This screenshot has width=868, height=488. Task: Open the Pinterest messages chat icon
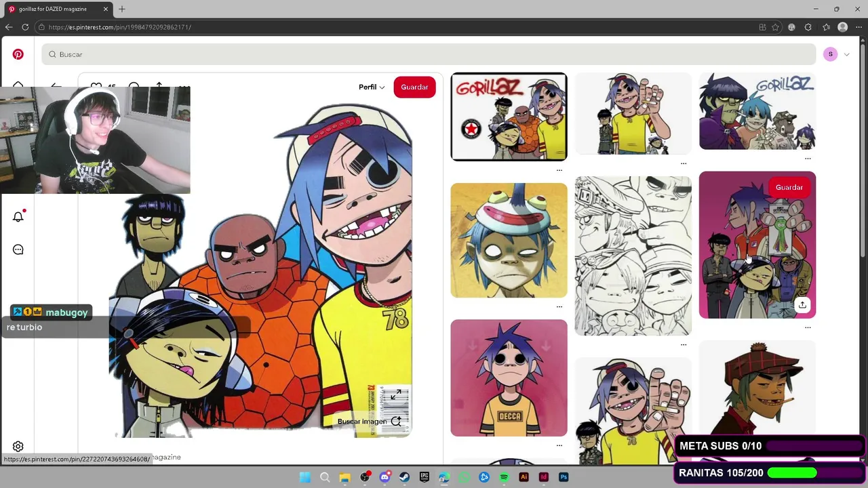(x=18, y=249)
